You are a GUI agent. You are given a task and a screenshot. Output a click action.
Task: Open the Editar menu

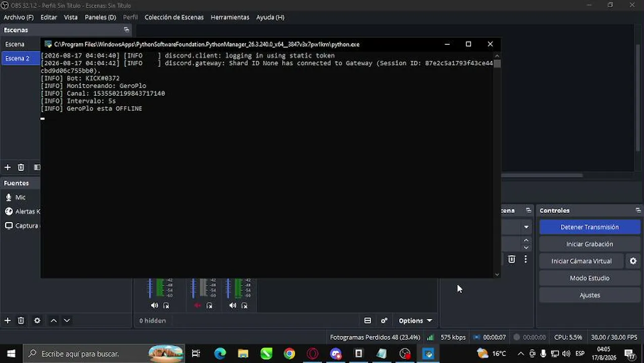pos(48,17)
